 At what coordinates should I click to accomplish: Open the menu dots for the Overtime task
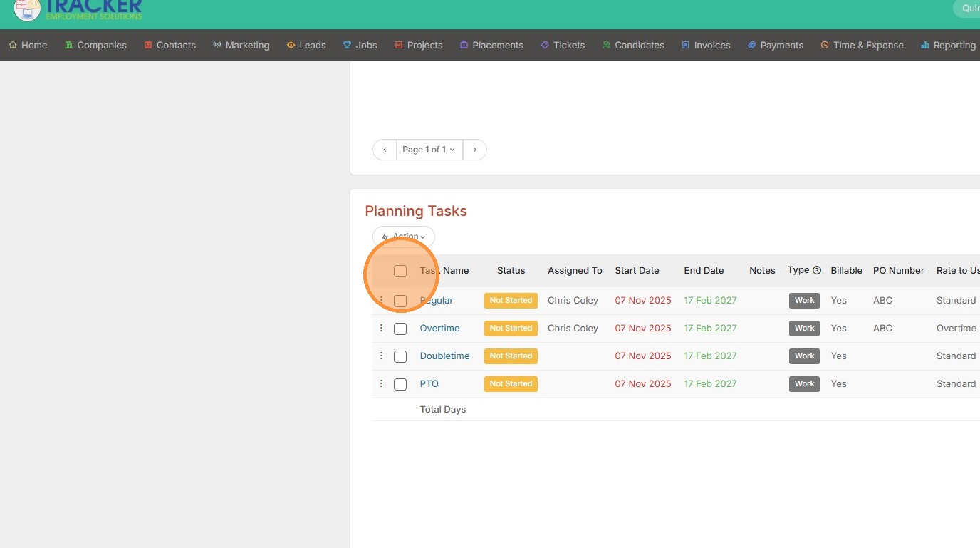point(381,328)
